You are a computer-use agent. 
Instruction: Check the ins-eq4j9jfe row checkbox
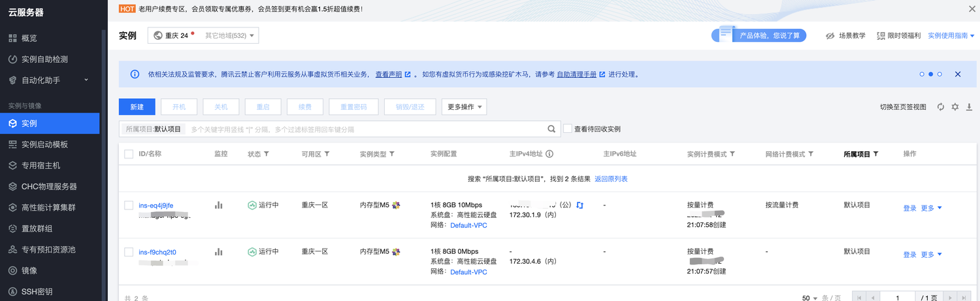pos(129,205)
